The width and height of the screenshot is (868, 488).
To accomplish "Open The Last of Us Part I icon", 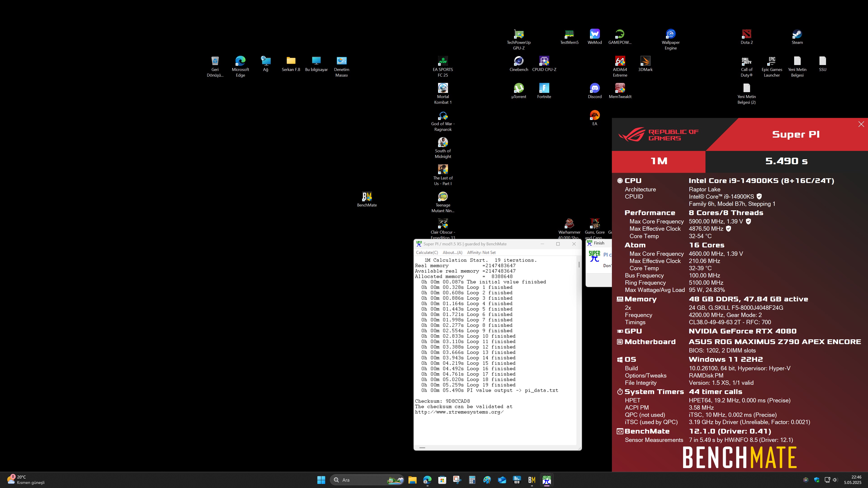I will coord(443,175).
